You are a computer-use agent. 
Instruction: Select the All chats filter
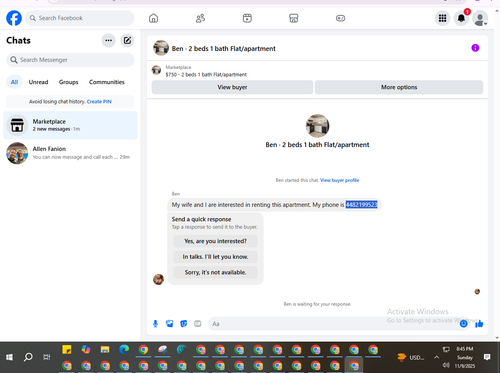pos(14,82)
